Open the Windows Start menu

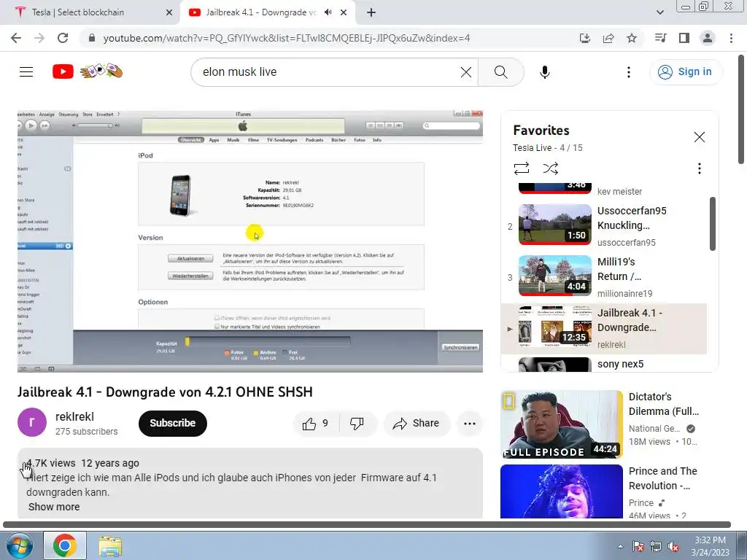click(19, 546)
